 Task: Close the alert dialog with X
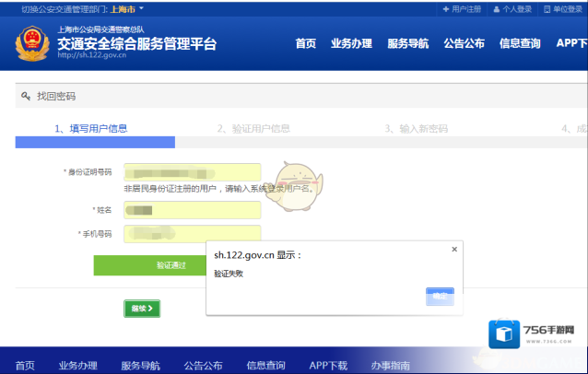(x=454, y=250)
